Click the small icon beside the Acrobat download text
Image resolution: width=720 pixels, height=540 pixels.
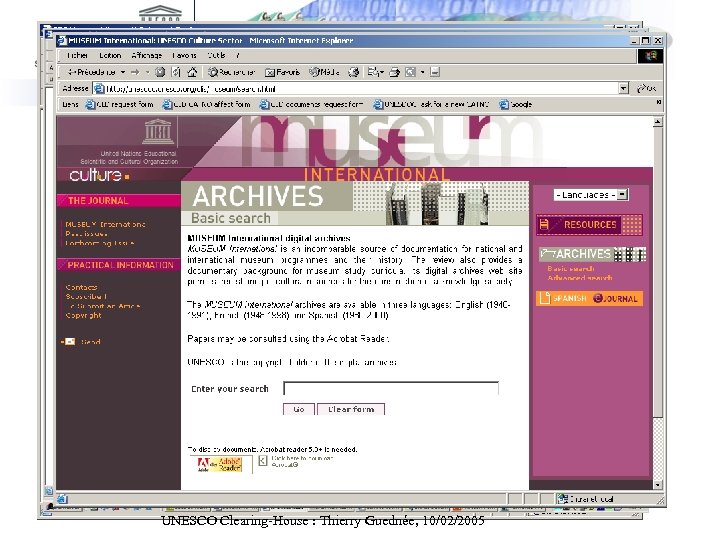click(263, 461)
